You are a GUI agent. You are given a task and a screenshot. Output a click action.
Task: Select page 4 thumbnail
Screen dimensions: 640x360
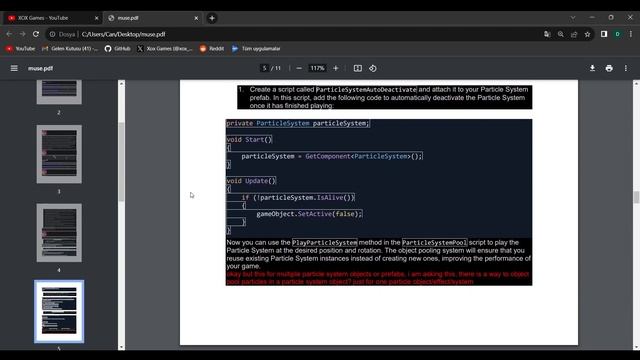point(59,233)
